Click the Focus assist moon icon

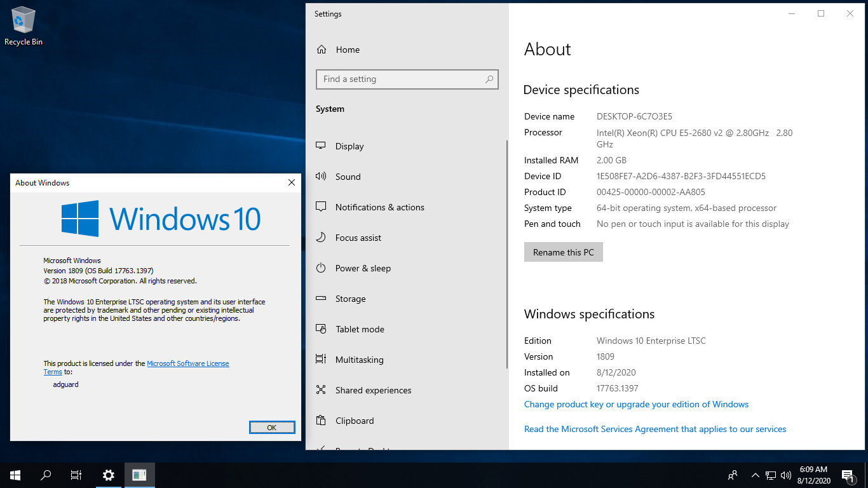pos(321,238)
